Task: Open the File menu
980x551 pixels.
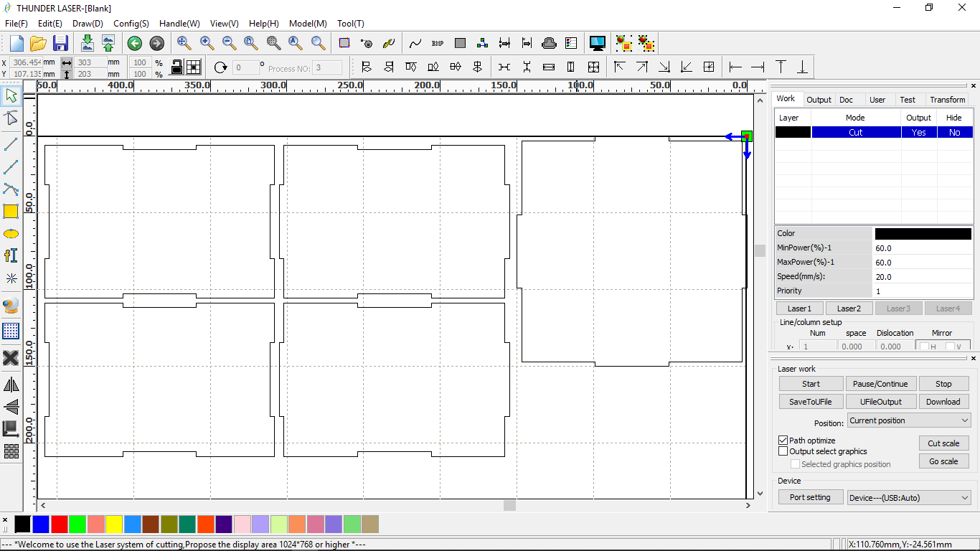Action: click(17, 24)
